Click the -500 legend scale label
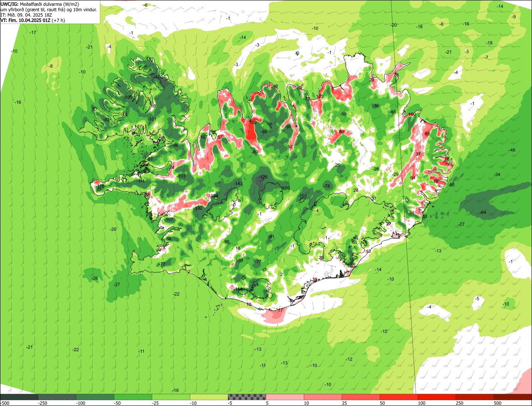The image size is (532, 406). tap(5, 403)
